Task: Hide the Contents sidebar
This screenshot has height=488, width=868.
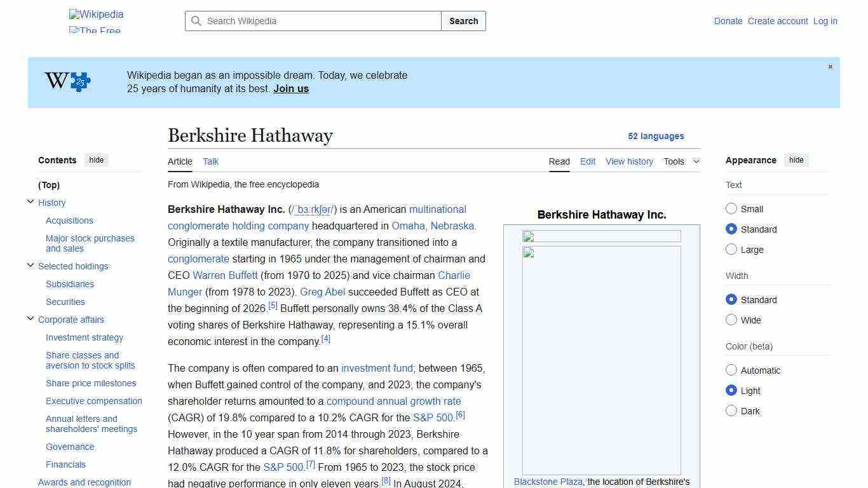Action: (96, 159)
